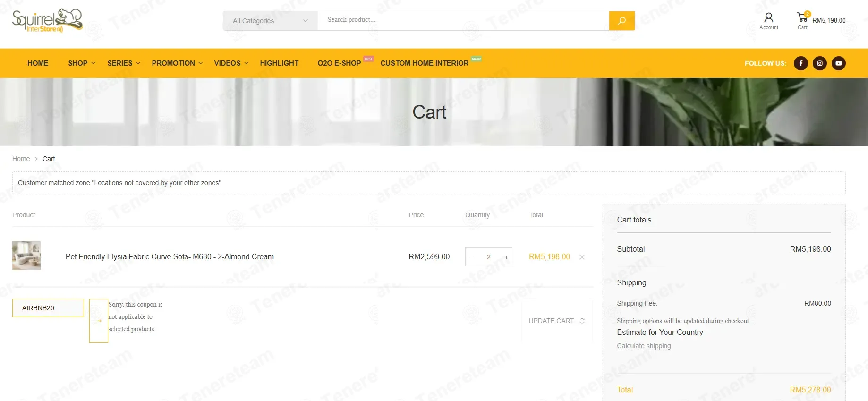Screen dimensions: 868x401
Task: Click the Estimate for Your Country text
Action: tap(660, 332)
